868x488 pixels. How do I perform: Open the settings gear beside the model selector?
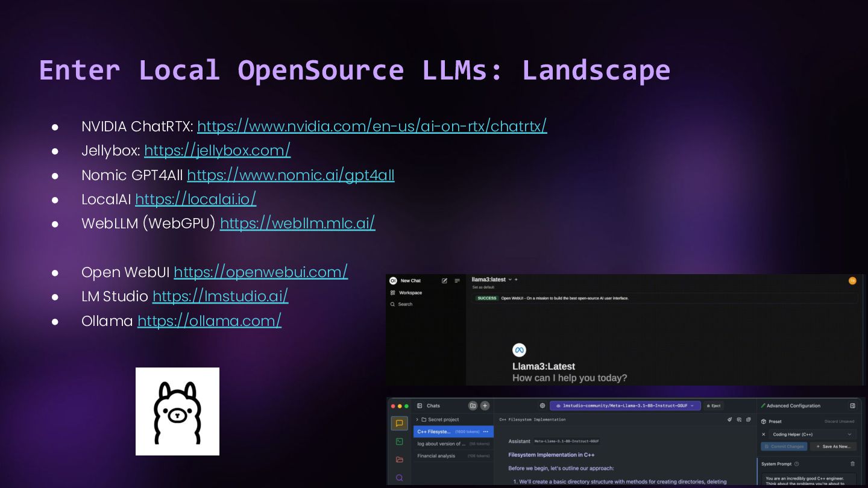[x=542, y=406]
